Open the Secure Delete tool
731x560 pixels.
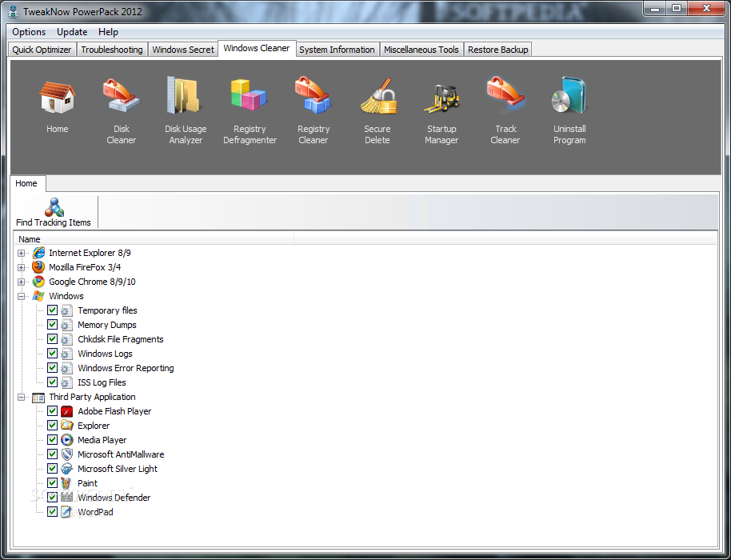pos(377,97)
